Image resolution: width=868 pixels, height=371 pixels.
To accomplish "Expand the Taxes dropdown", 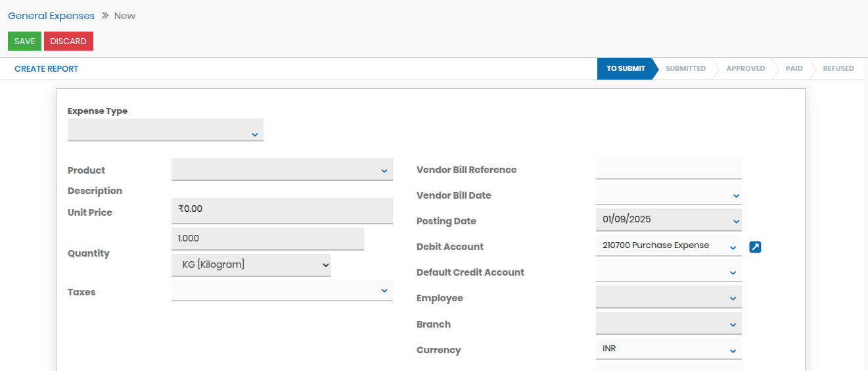I will click(x=281, y=291).
